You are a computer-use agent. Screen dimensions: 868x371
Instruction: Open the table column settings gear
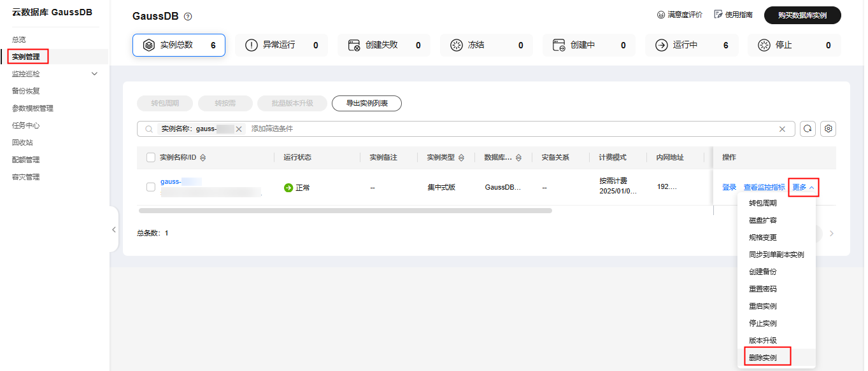pyautogui.click(x=829, y=129)
